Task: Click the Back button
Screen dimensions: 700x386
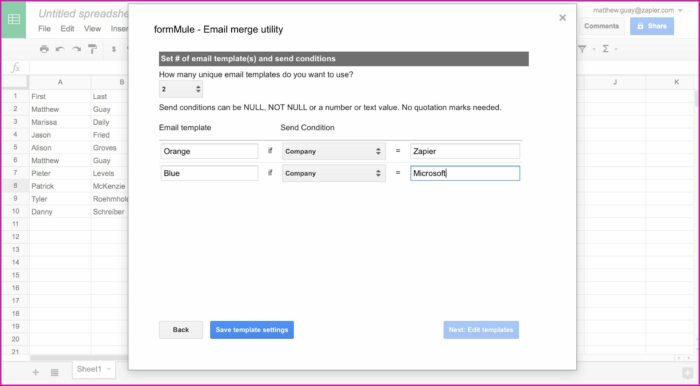Action: 181,330
